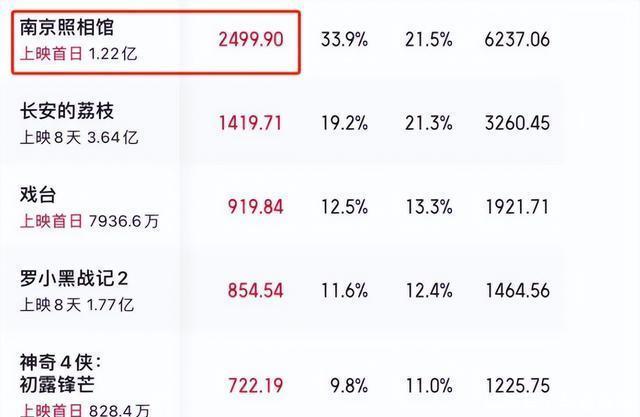The image size is (640, 417).
Task: Click the 上映首日 1.22亿 subtitle text
Action: point(78,55)
